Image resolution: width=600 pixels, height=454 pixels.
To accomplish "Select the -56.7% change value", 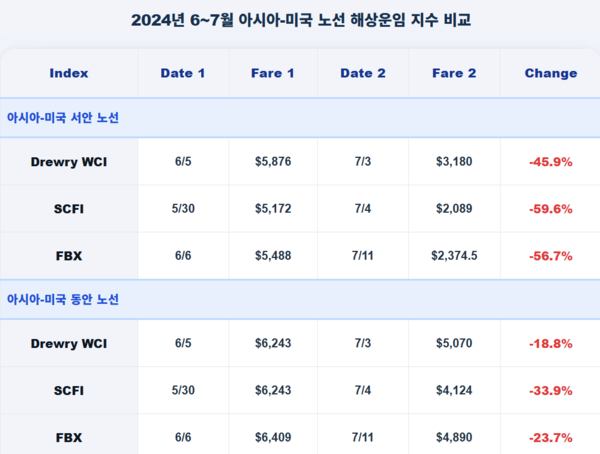I will click(x=551, y=256).
